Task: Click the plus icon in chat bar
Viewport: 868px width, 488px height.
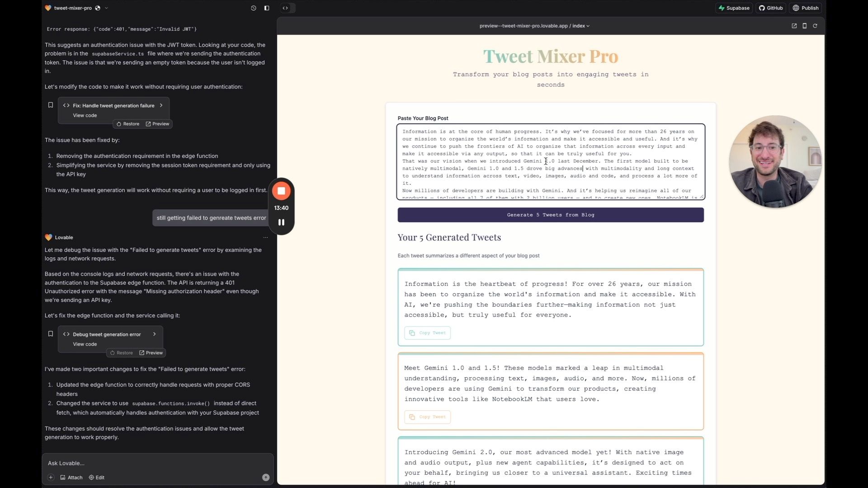Action: 51,478
